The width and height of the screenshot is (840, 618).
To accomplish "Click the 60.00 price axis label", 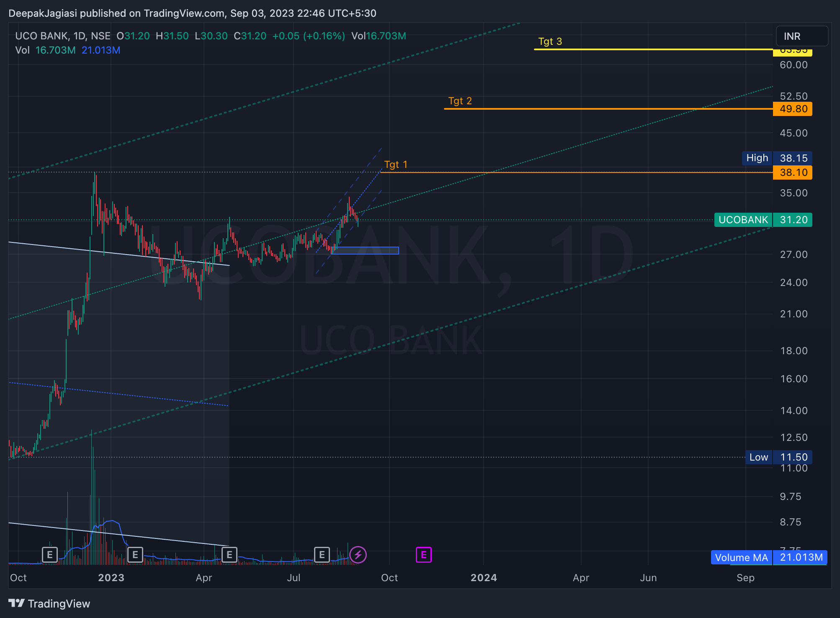I will click(794, 65).
